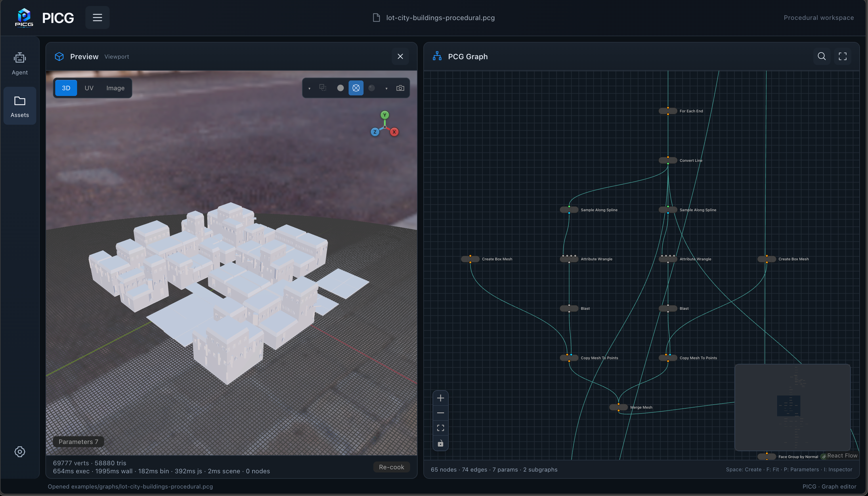This screenshot has height=496, width=868.
Task: Click the file document icon in header
Action: (x=376, y=18)
